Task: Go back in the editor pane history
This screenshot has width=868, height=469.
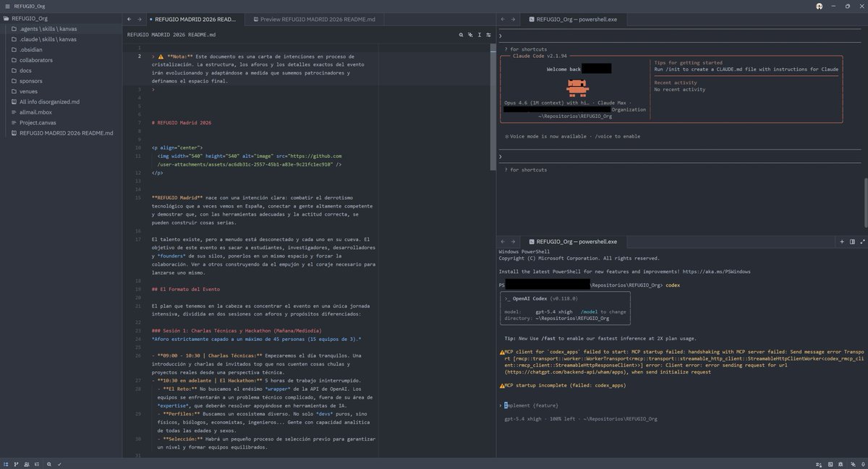Action: tap(129, 20)
